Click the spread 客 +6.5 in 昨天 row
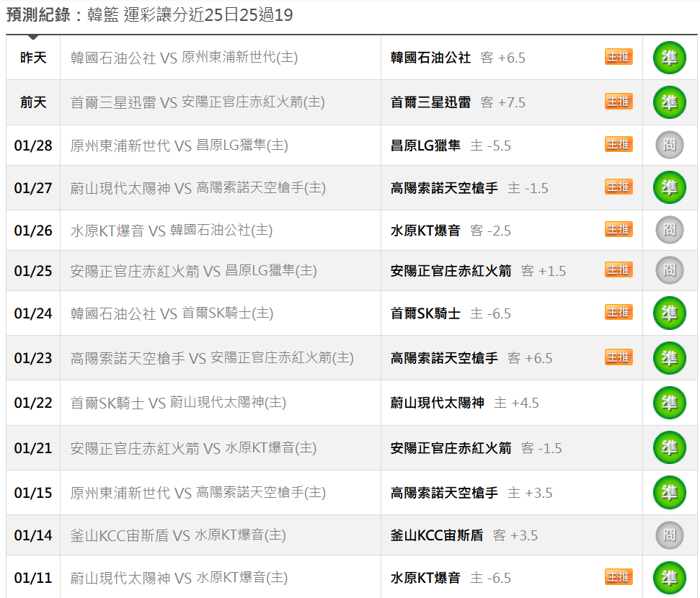Image resolution: width=700 pixels, height=598 pixels. pyautogui.click(x=503, y=58)
